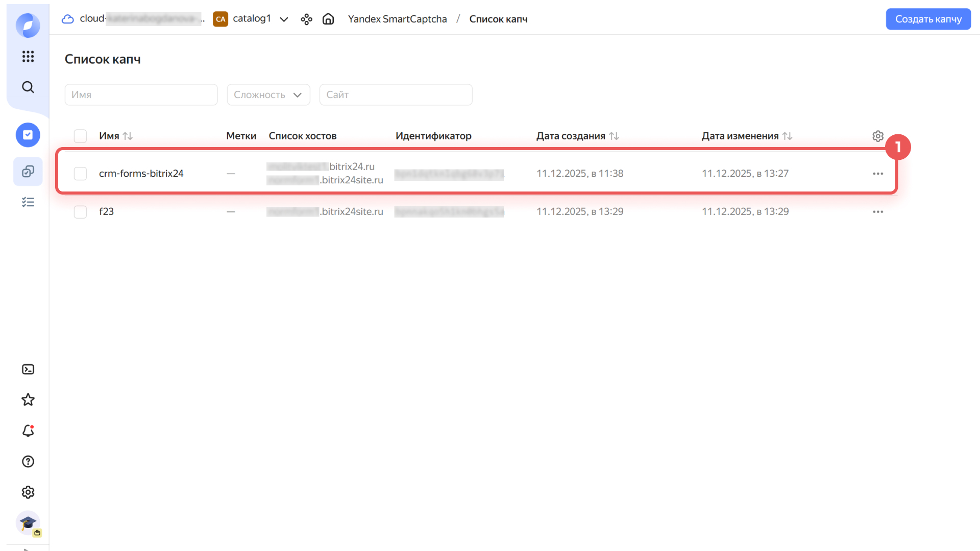Open the Cloud Shell terminal icon
The width and height of the screenshot is (980, 551).
(x=28, y=369)
